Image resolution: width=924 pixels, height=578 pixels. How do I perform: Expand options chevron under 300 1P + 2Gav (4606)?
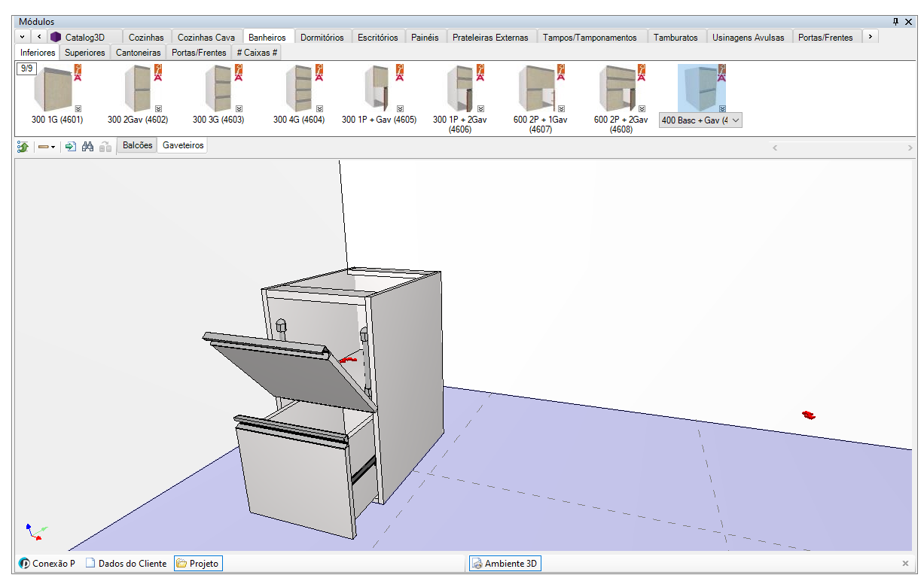pyautogui.click(x=480, y=108)
